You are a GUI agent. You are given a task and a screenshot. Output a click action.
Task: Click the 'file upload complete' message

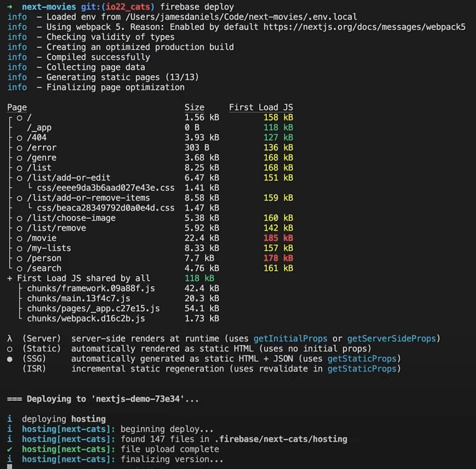pos(170,449)
